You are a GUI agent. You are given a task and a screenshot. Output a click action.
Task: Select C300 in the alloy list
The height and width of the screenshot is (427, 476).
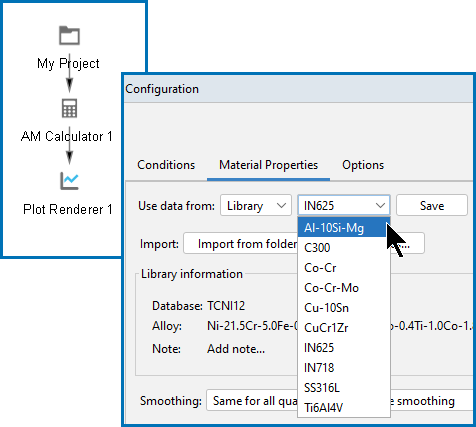344,247
